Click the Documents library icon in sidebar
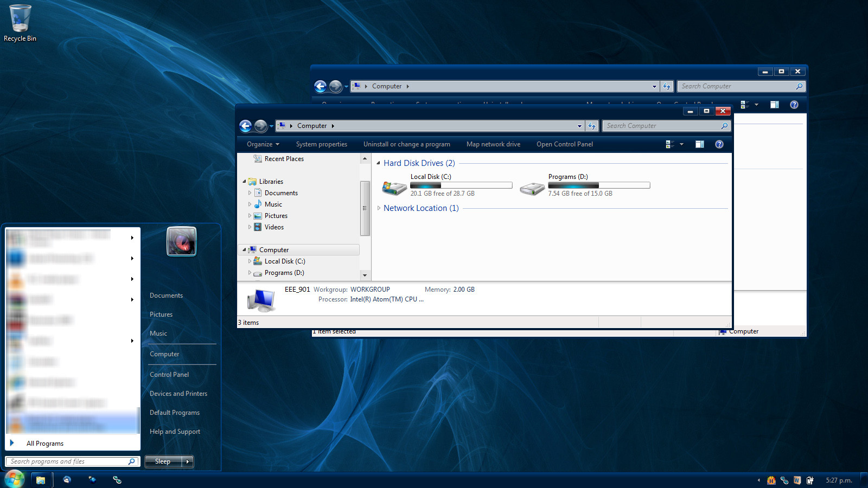The image size is (868, 488). [258, 193]
